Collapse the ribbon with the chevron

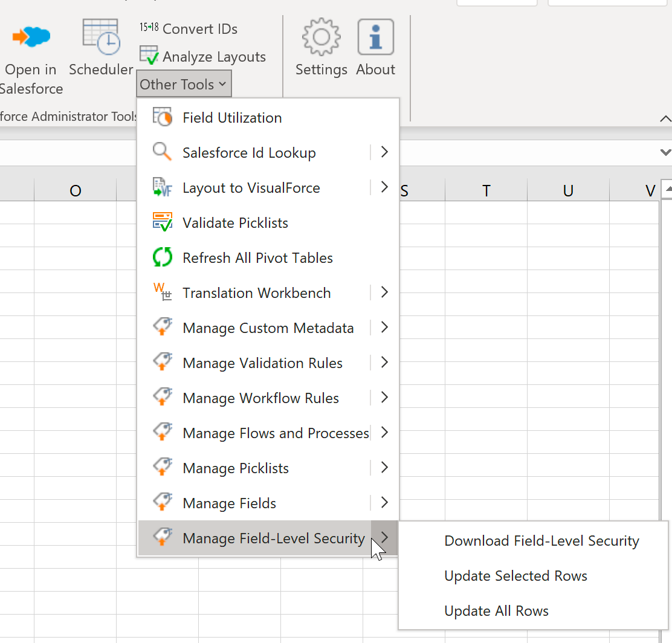665,118
